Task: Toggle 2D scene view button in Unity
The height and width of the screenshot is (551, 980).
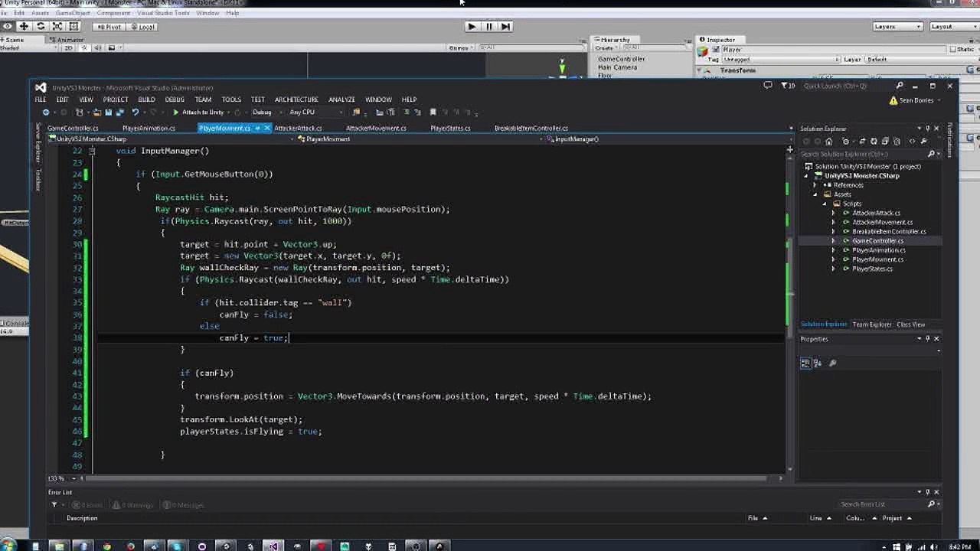Action: (x=68, y=47)
